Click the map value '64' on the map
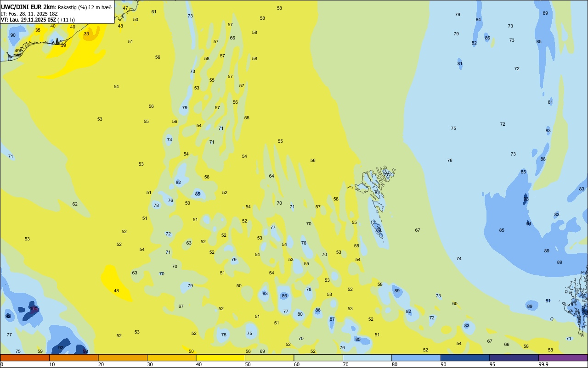The height and width of the screenshot is (368, 588). 271,176
